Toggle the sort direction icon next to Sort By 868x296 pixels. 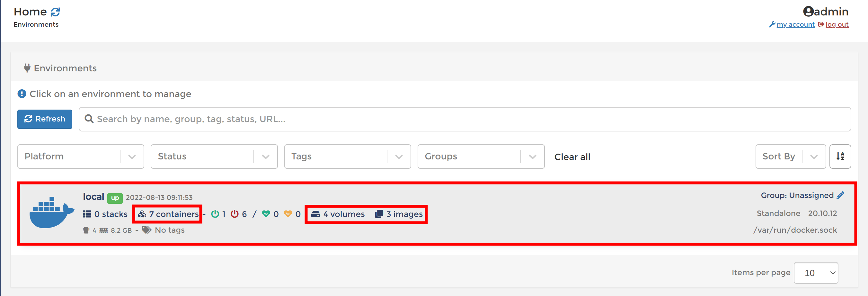840,156
